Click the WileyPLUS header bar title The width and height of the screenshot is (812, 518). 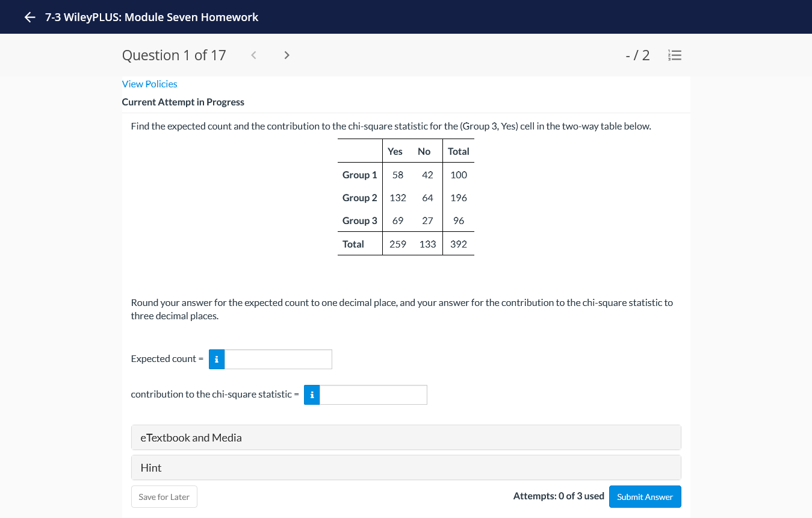click(151, 17)
